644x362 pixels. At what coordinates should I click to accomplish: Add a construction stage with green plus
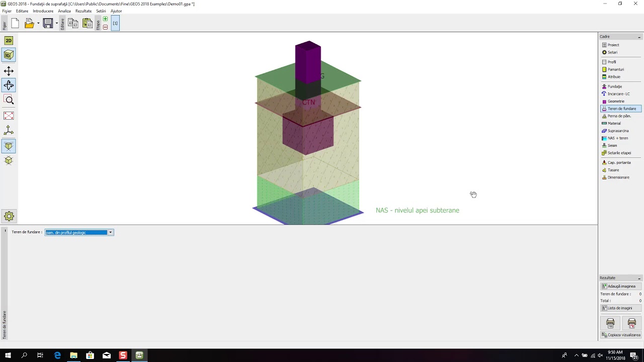coord(105,19)
